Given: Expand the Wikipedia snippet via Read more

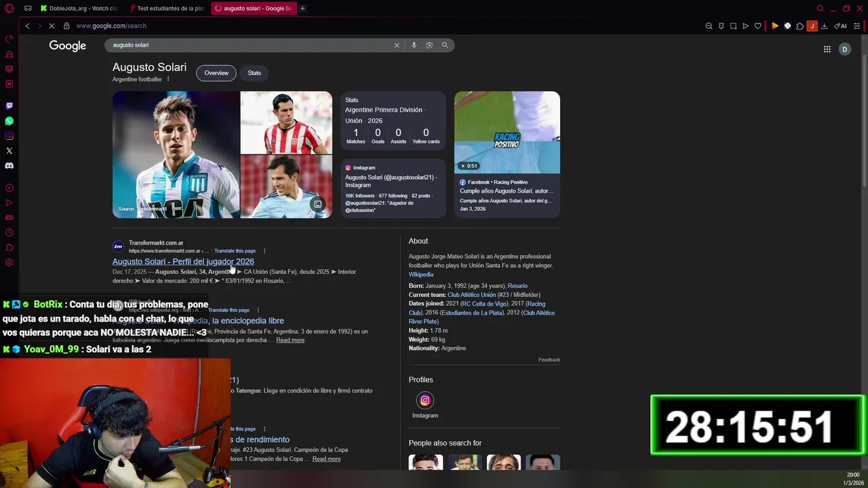Looking at the screenshot, I should (290, 340).
